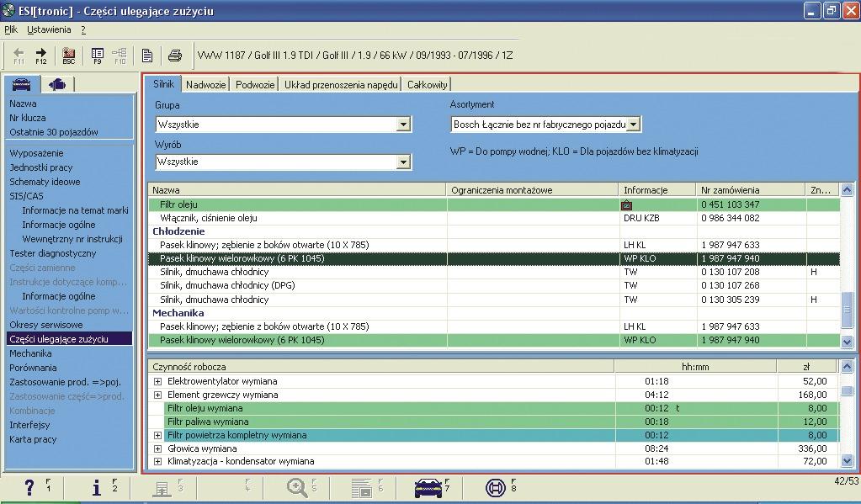Select the Silnik tab
The image size is (861, 504).
click(163, 84)
